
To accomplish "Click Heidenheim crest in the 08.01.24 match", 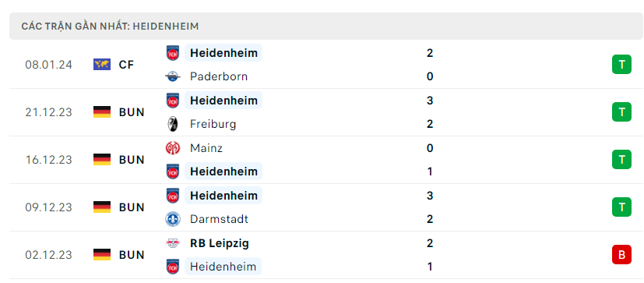I will click(x=173, y=53).
